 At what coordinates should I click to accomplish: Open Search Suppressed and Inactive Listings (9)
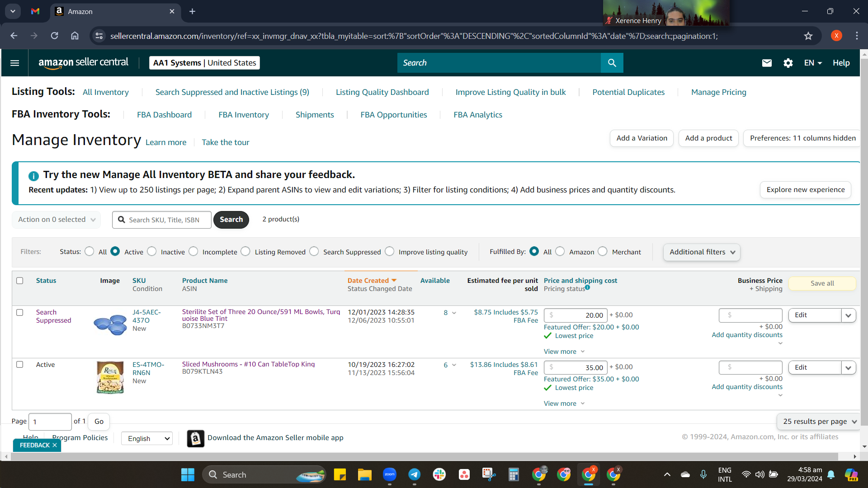coord(232,92)
